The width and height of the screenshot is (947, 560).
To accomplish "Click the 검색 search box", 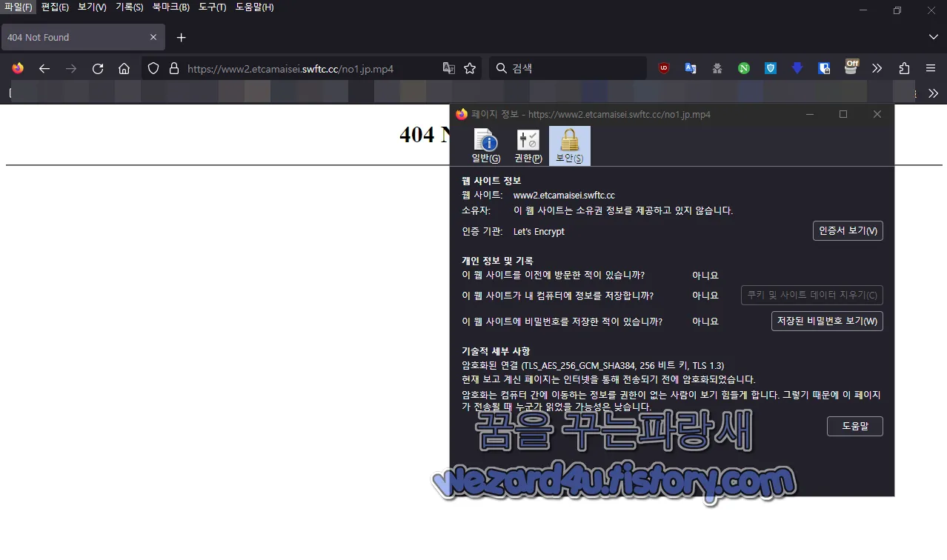I will 568,68.
